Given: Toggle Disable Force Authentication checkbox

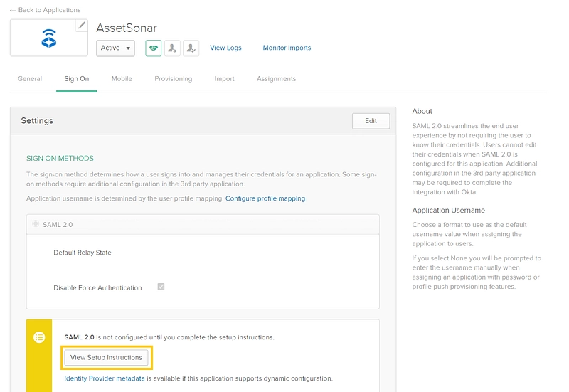Looking at the screenshot, I should [161, 287].
